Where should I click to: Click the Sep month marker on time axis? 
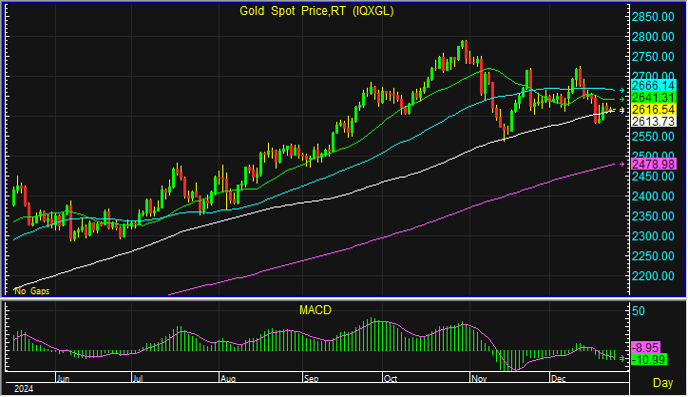click(311, 379)
